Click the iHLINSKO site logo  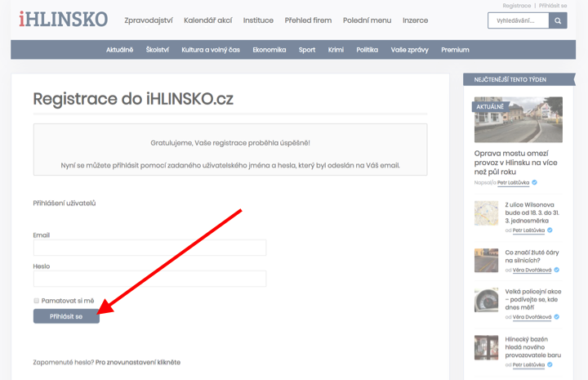[64, 19]
